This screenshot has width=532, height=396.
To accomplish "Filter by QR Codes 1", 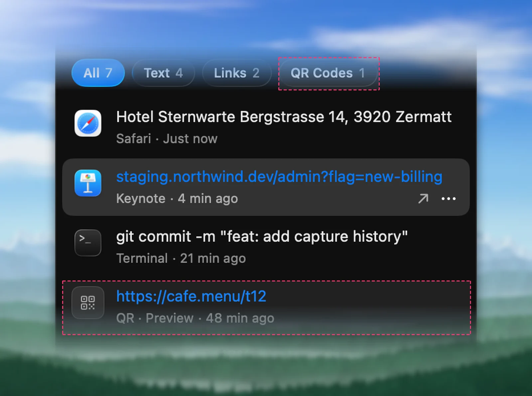I will click(x=329, y=73).
